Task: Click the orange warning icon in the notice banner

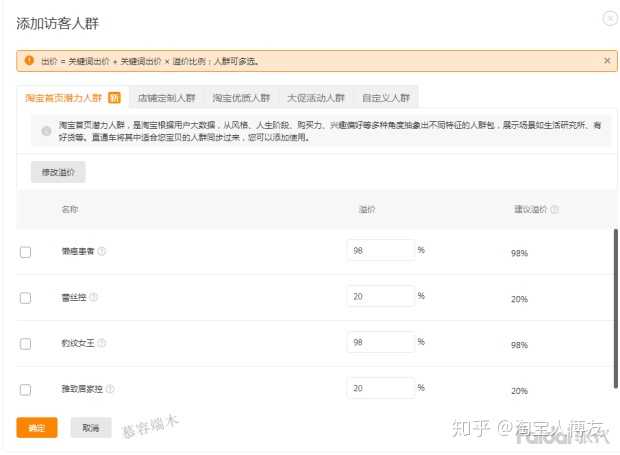Action: click(x=30, y=61)
